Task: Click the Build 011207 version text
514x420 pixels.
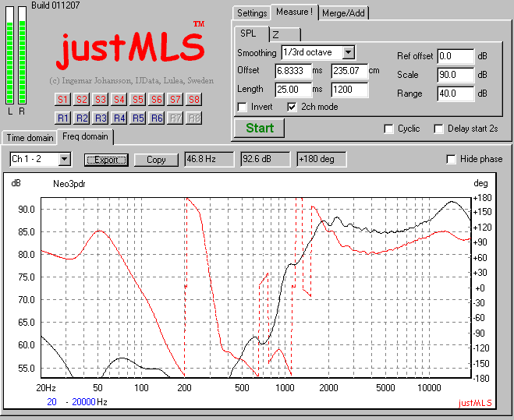Action: click(55, 5)
